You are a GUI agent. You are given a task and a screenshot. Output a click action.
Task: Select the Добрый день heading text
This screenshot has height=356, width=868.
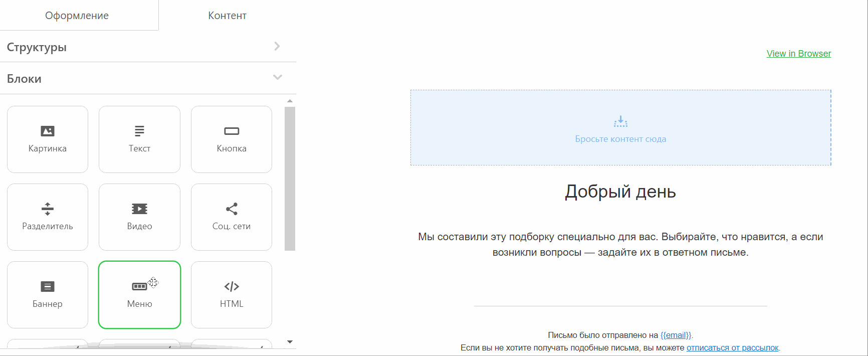tap(620, 192)
